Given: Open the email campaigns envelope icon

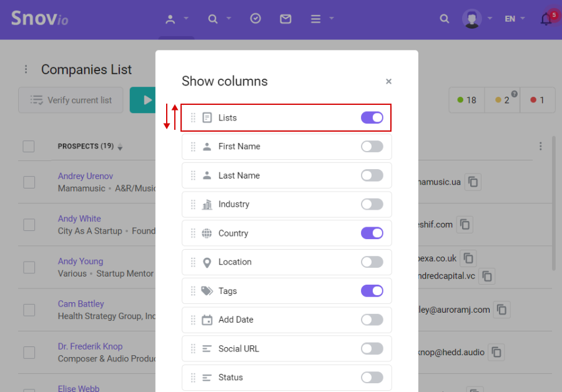Looking at the screenshot, I should click(x=285, y=19).
